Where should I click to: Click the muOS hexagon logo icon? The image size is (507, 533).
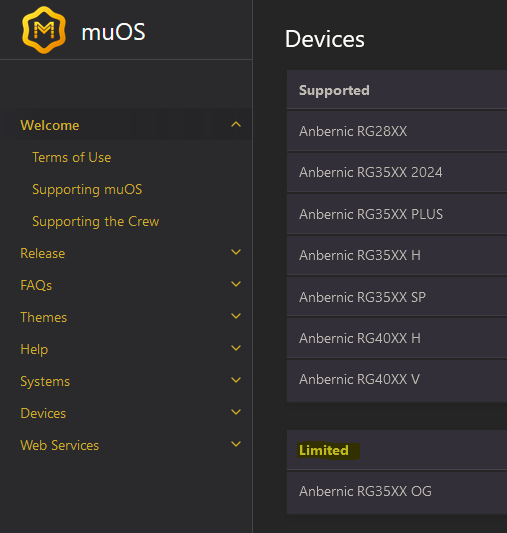click(44, 30)
